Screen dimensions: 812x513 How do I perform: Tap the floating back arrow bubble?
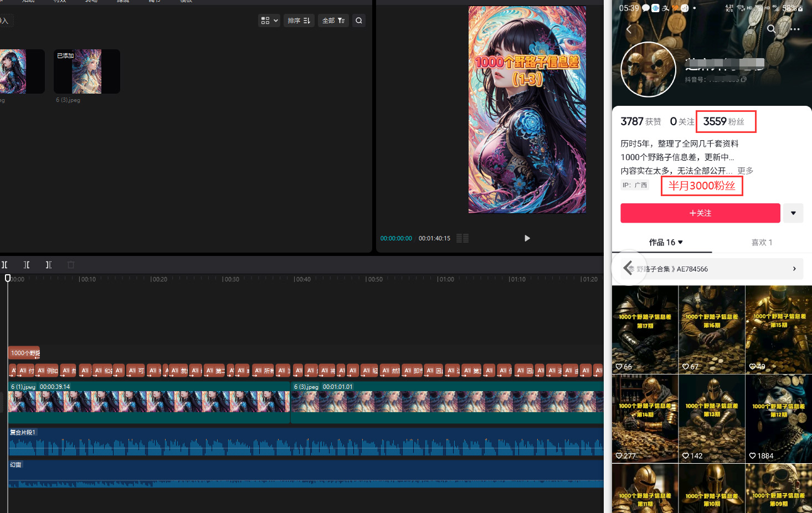pos(629,269)
